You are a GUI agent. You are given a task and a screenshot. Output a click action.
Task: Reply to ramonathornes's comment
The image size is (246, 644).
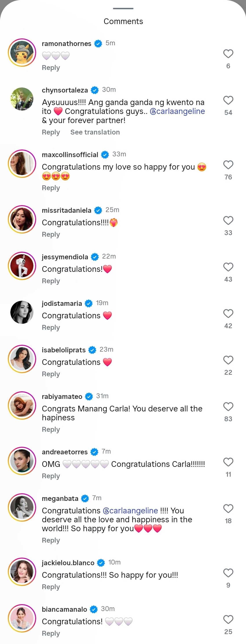pyautogui.click(x=51, y=67)
